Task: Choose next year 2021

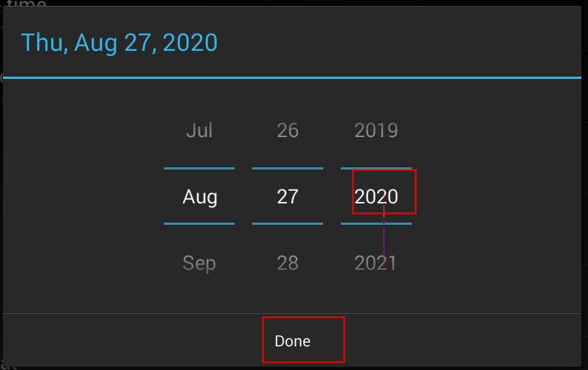Action: pos(376,263)
